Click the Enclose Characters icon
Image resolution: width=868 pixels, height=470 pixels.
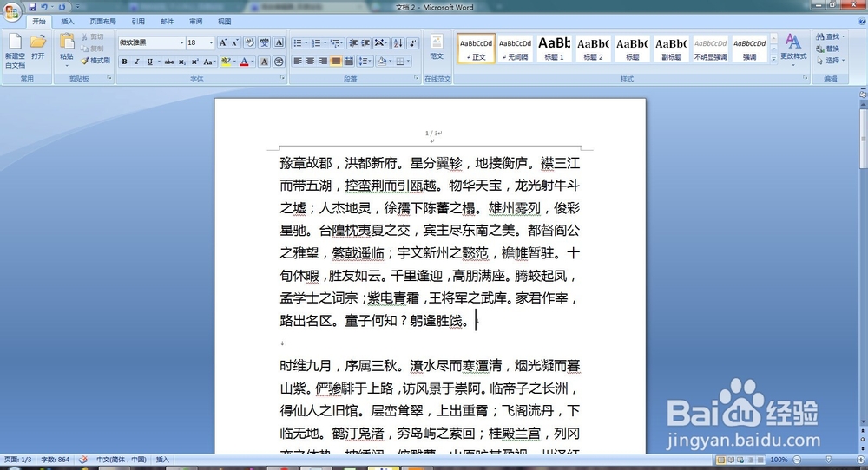tap(279, 62)
